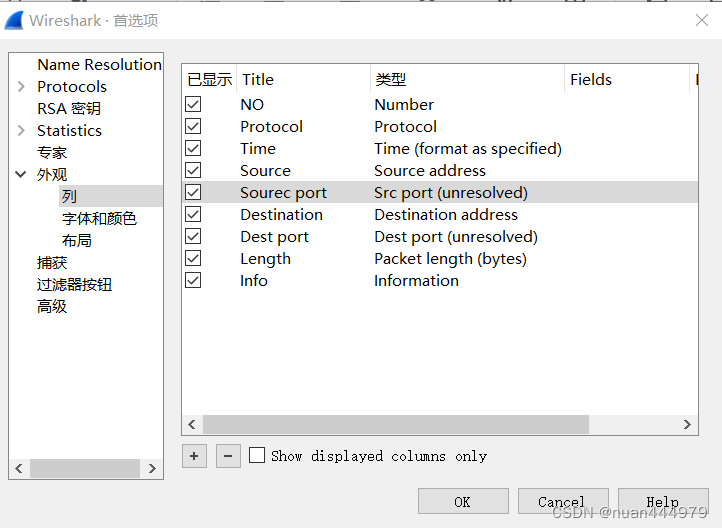Remove selected column with minus button
The height and width of the screenshot is (528, 722).
coord(228,456)
